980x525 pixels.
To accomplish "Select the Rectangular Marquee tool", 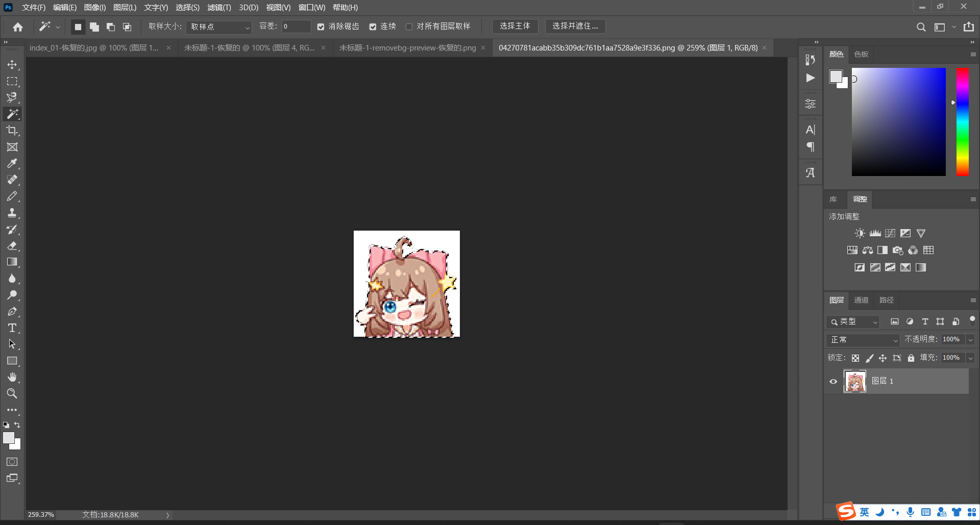I will point(12,81).
